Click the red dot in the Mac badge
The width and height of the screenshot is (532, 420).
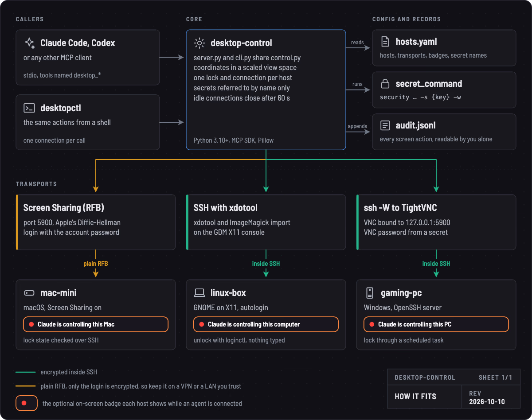(31, 324)
